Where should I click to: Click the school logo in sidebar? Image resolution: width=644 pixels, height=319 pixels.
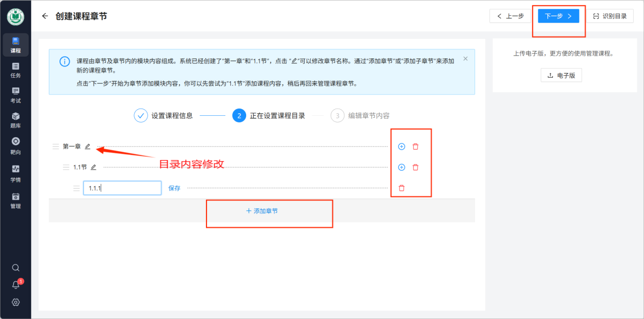pyautogui.click(x=15, y=17)
